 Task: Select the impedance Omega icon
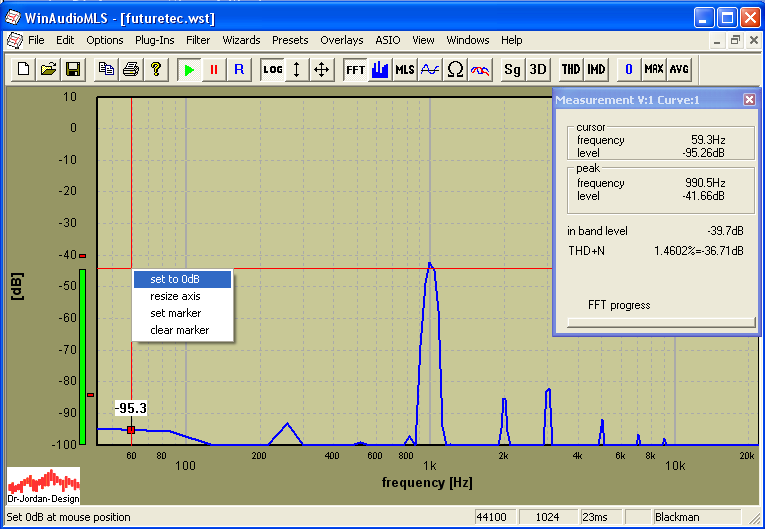point(455,69)
